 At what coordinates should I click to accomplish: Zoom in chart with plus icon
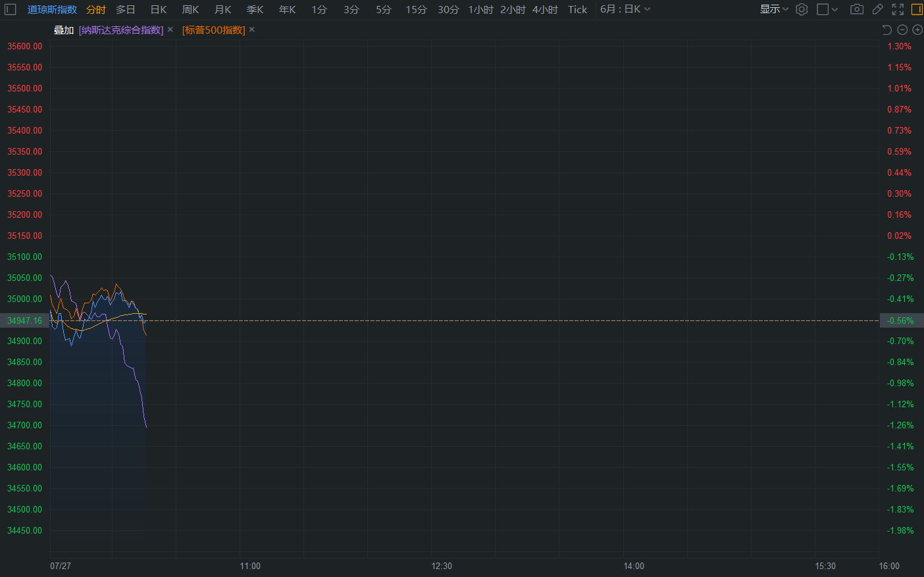click(x=917, y=30)
